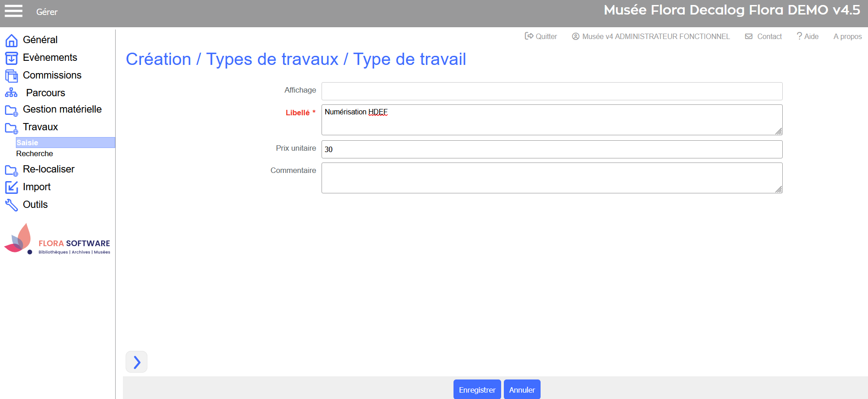Open the Contact link
The image size is (868, 399).
[x=764, y=36]
